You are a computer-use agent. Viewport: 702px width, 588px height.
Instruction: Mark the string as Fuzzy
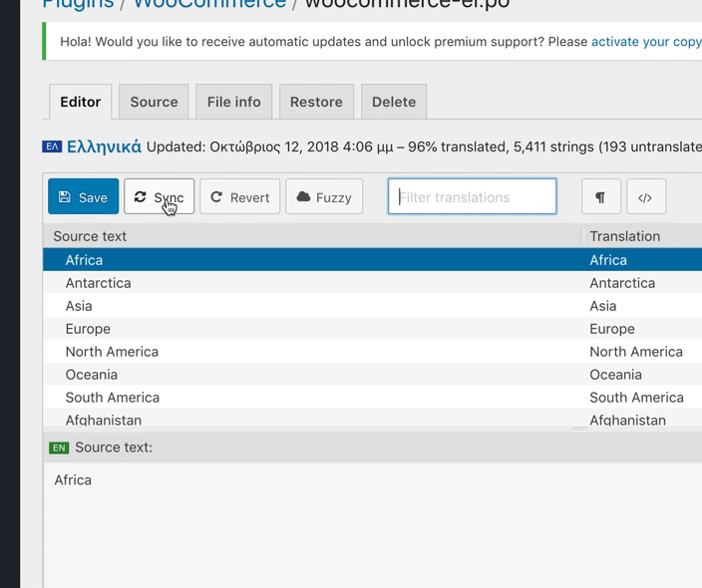[324, 196]
